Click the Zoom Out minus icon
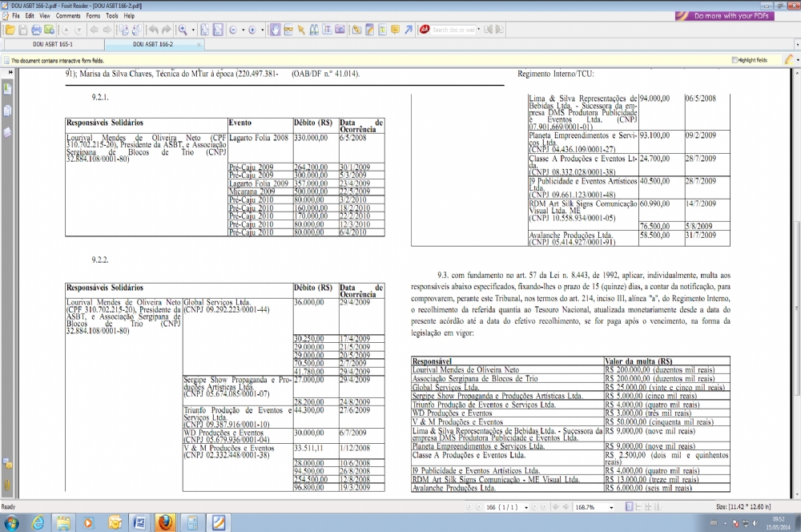Screen dimensions: 801x532 [235, 30]
